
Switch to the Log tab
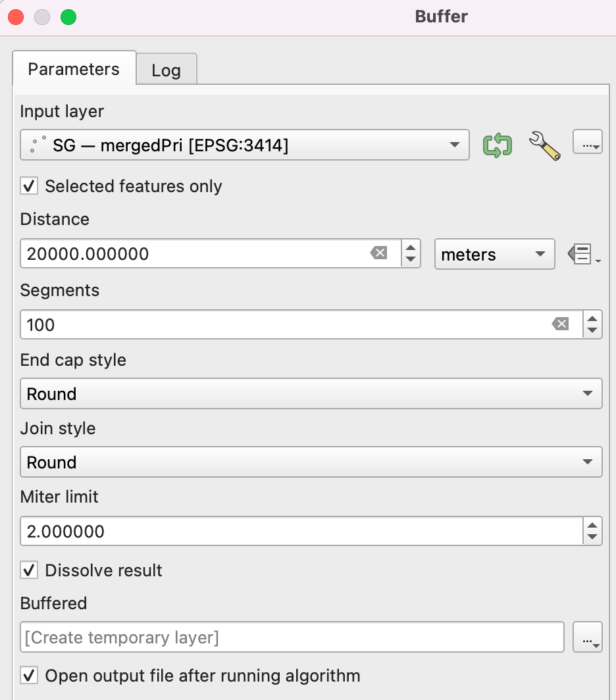point(166,70)
